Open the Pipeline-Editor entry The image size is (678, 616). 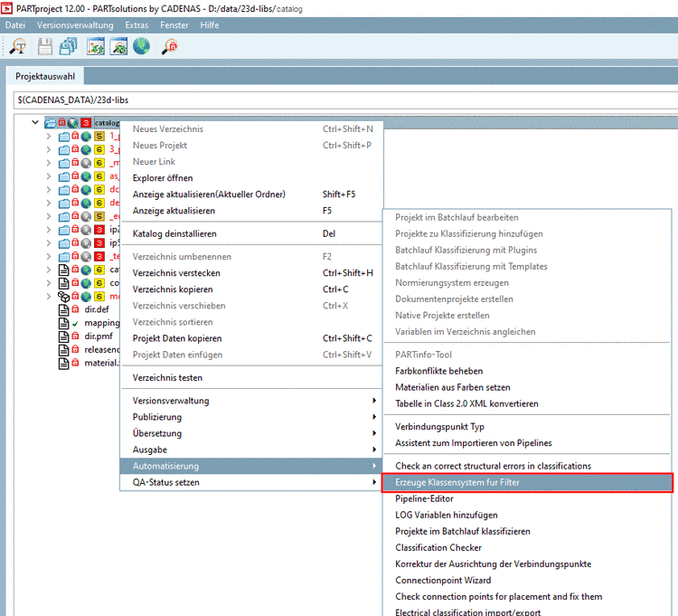(527, 498)
